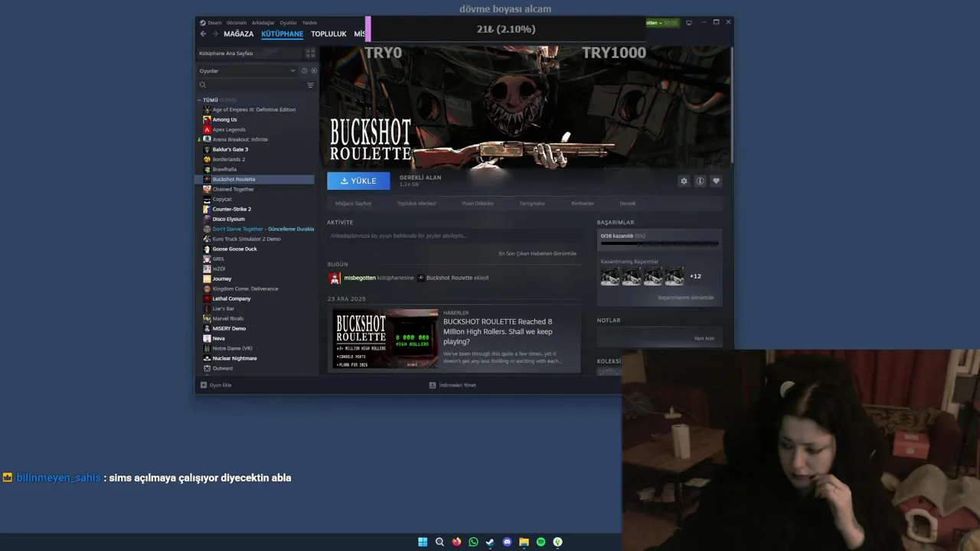
Task: Open the Steam menu
Action: [x=214, y=22]
